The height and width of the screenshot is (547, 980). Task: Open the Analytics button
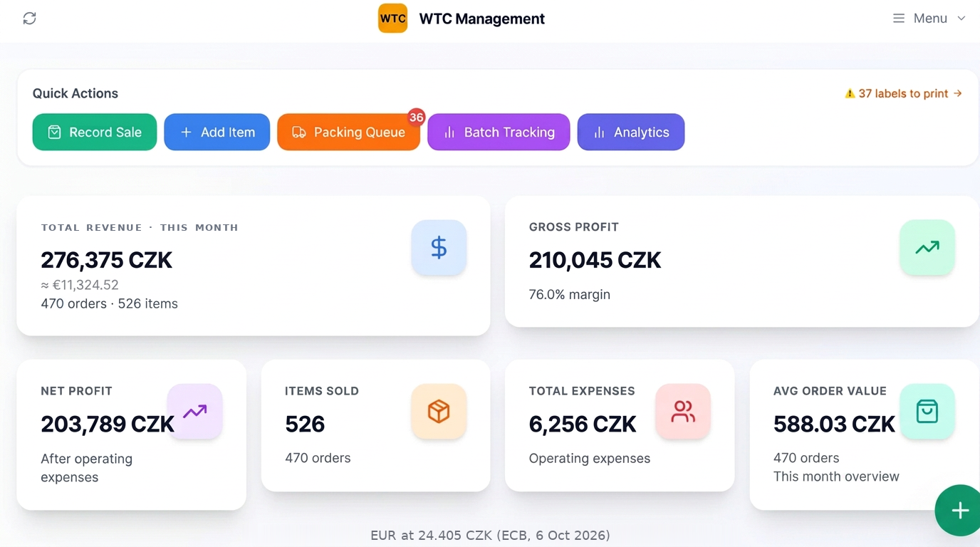[631, 132]
